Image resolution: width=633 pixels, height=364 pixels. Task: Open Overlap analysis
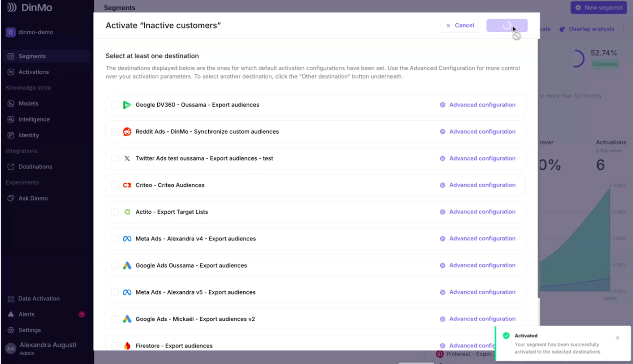pyautogui.click(x=587, y=29)
